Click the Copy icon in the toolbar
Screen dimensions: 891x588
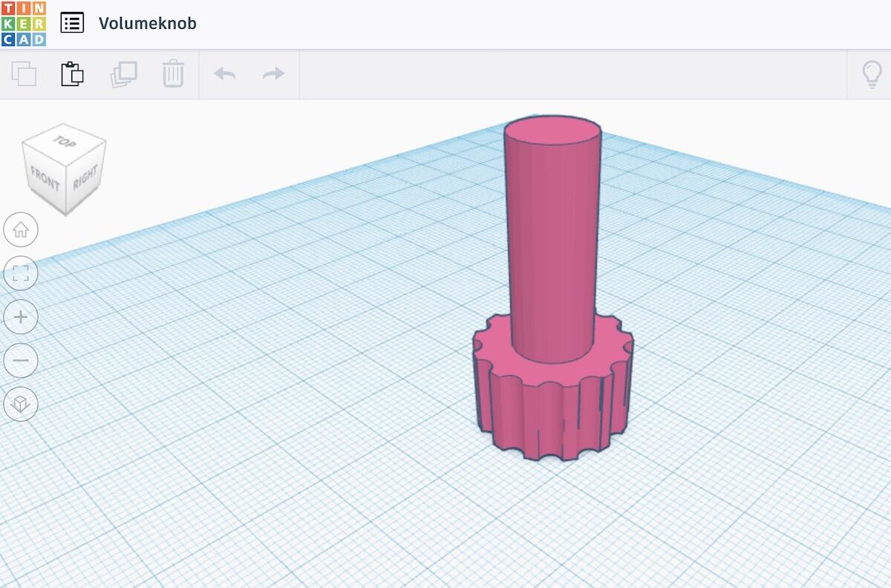(24, 74)
